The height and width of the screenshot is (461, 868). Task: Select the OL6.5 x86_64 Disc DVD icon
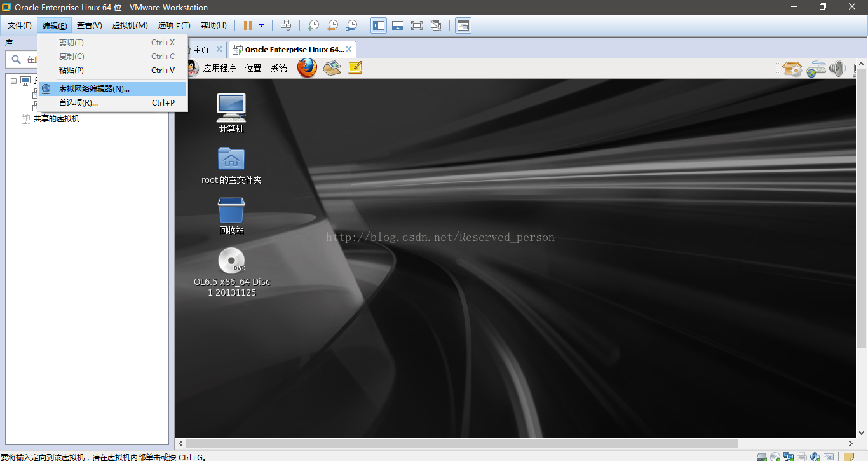coord(231,272)
